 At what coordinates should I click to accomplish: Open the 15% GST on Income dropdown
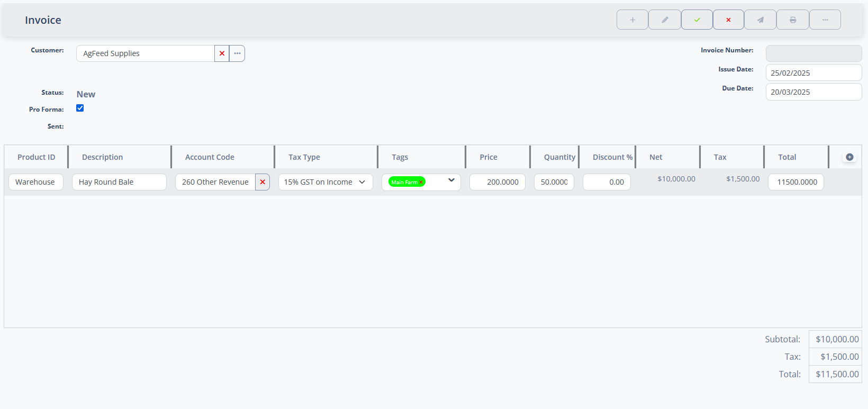click(x=325, y=182)
